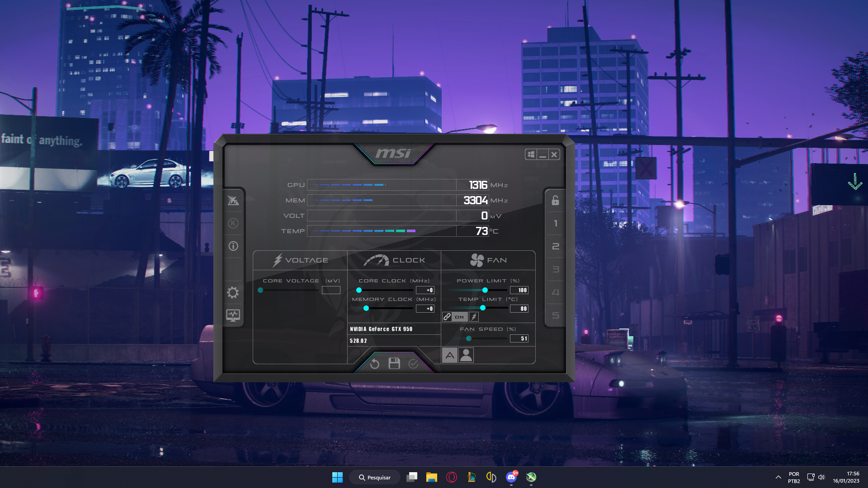The image size is (868, 488).
Task: Launch Kombustor with the K icon
Action: pyautogui.click(x=233, y=223)
